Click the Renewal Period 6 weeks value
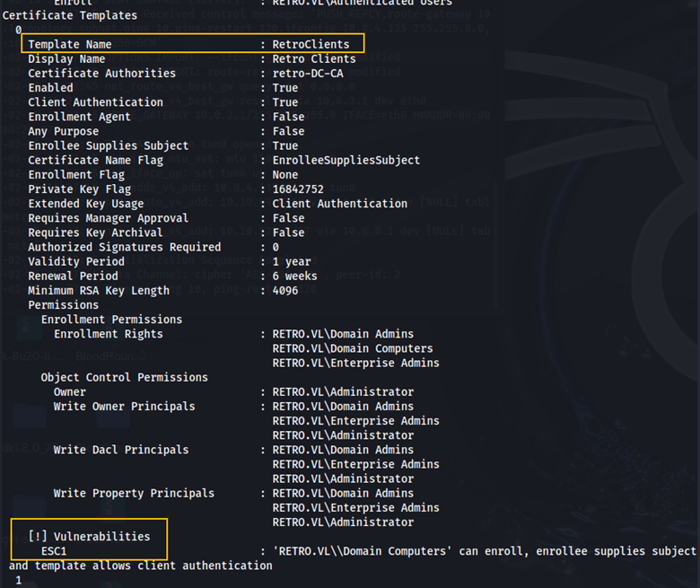Viewport: 700px width, 588px height. click(294, 276)
